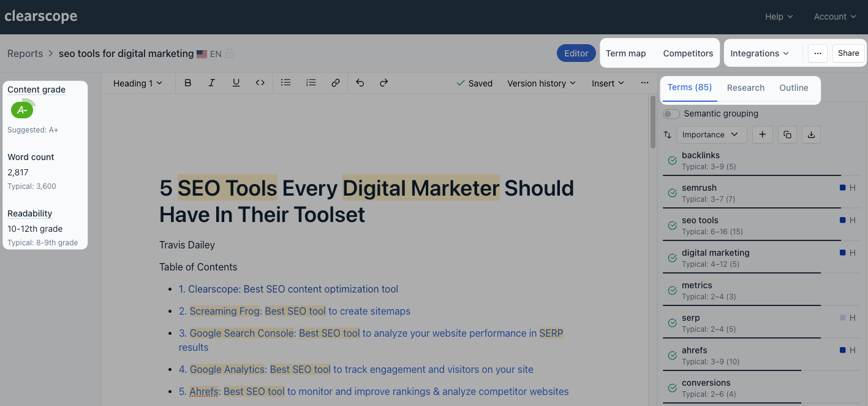The height and width of the screenshot is (406, 868).
Task: Expand the Importance sort dropdown
Action: 711,135
